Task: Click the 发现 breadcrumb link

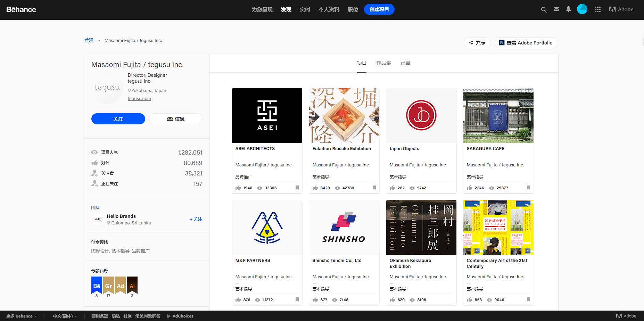Action: tap(89, 40)
